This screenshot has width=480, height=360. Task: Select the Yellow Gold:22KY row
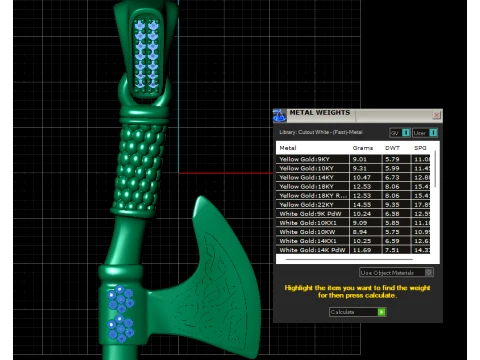353,205
